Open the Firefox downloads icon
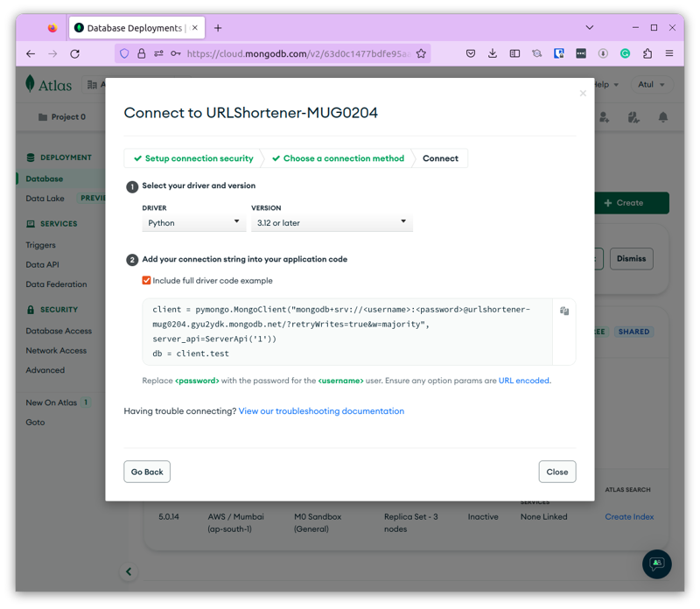700x609 pixels. click(492, 53)
